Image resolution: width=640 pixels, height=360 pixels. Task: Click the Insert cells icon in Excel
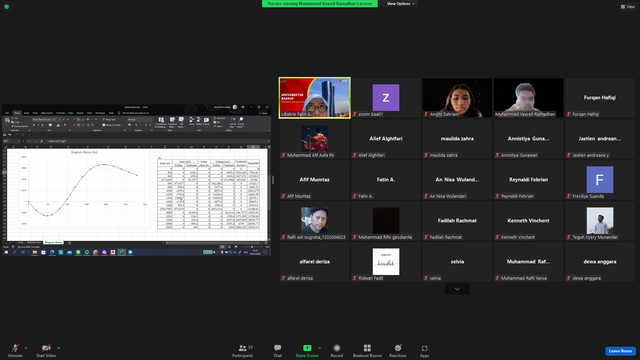(191, 120)
